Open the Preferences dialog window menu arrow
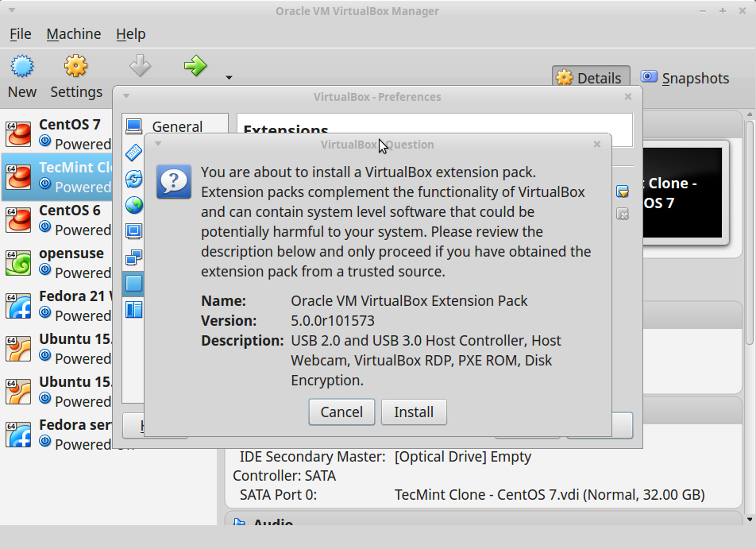This screenshot has width=756, height=549. click(126, 96)
